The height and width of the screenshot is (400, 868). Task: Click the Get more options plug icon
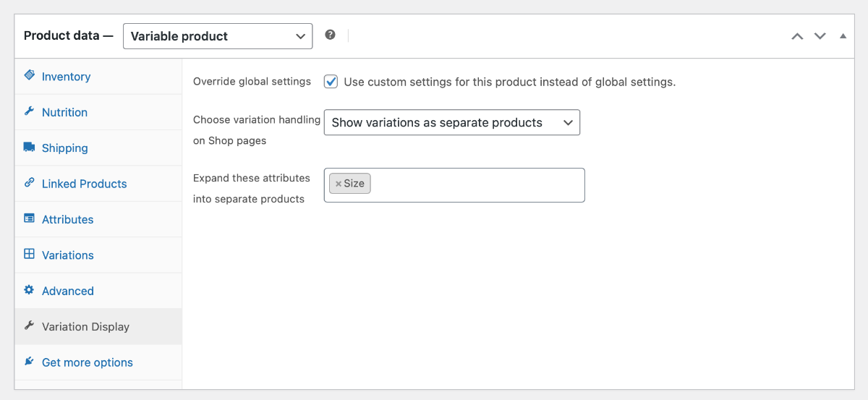29,362
